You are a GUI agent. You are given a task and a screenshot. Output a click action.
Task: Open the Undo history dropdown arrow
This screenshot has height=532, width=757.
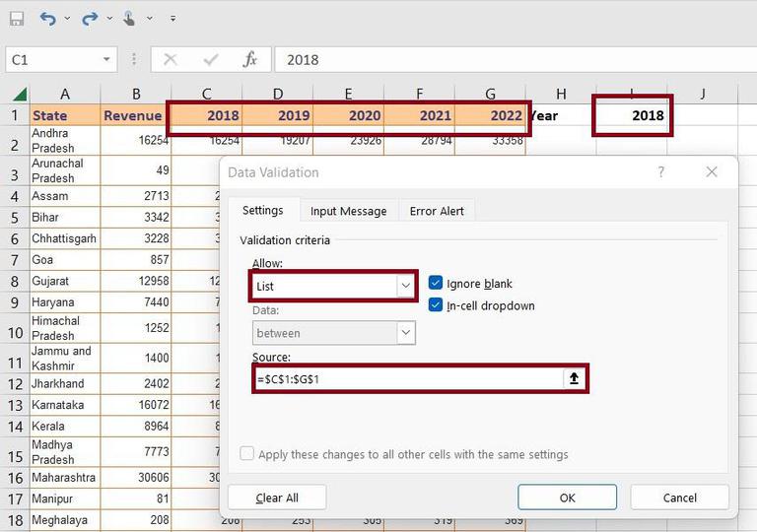coord(67,19)
